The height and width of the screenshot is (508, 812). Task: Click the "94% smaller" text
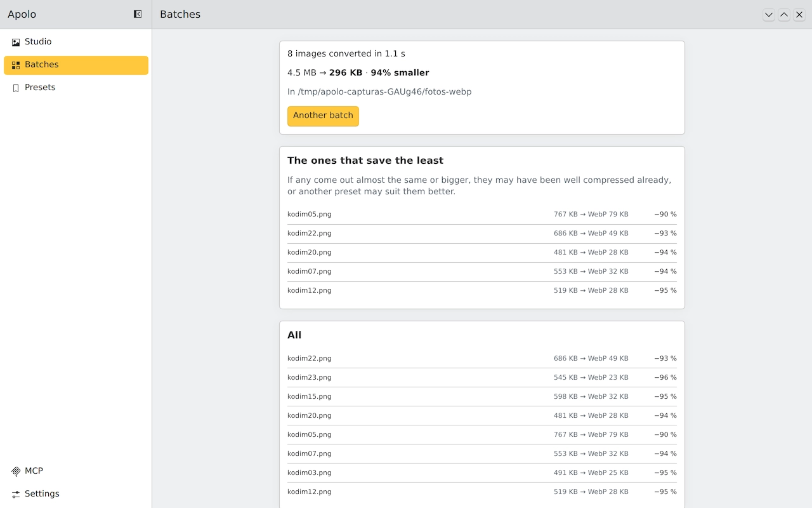point(400,72)
